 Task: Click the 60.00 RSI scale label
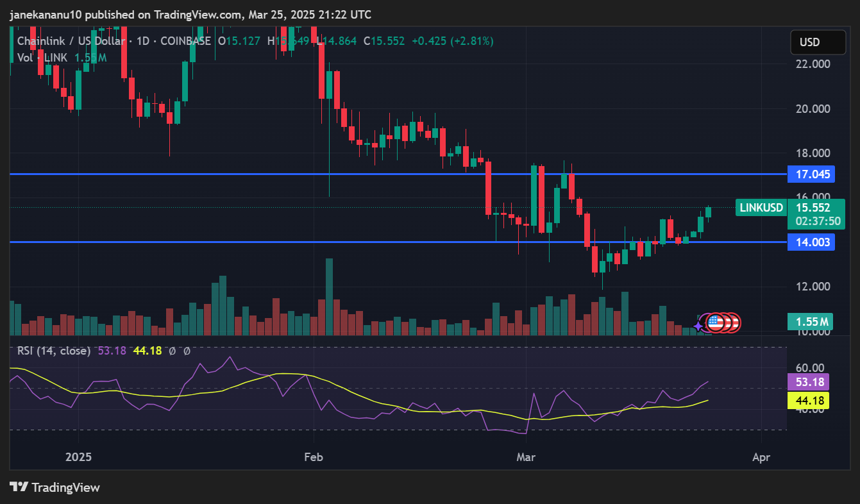point(810,368)
